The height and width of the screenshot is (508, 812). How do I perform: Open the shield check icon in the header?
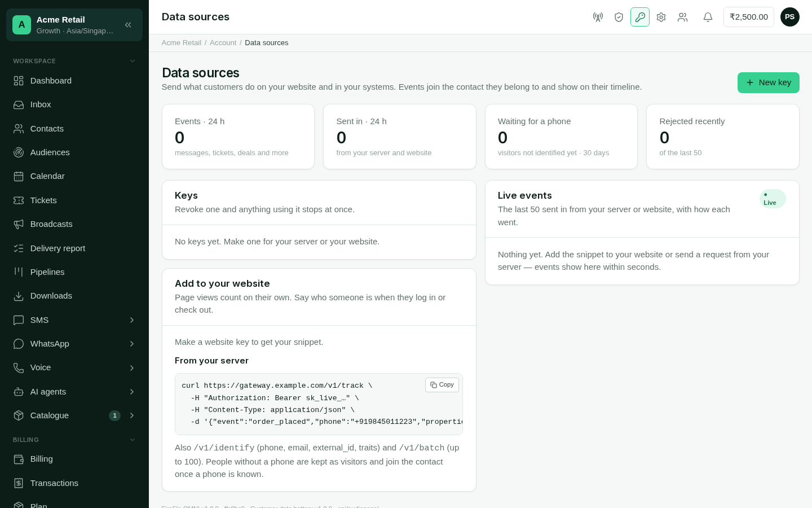[619, 17]
